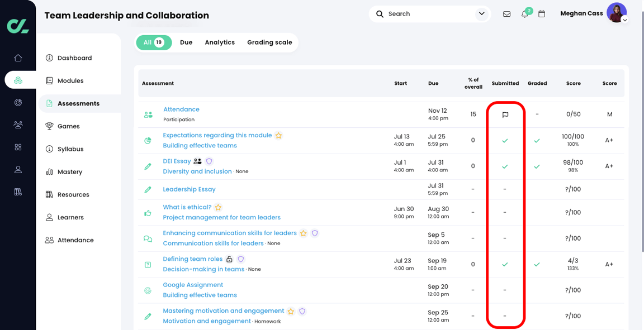644x330 pixels.
Task: Click the thumbs-up icon beside What is ethical?
Action: point(147,212)
